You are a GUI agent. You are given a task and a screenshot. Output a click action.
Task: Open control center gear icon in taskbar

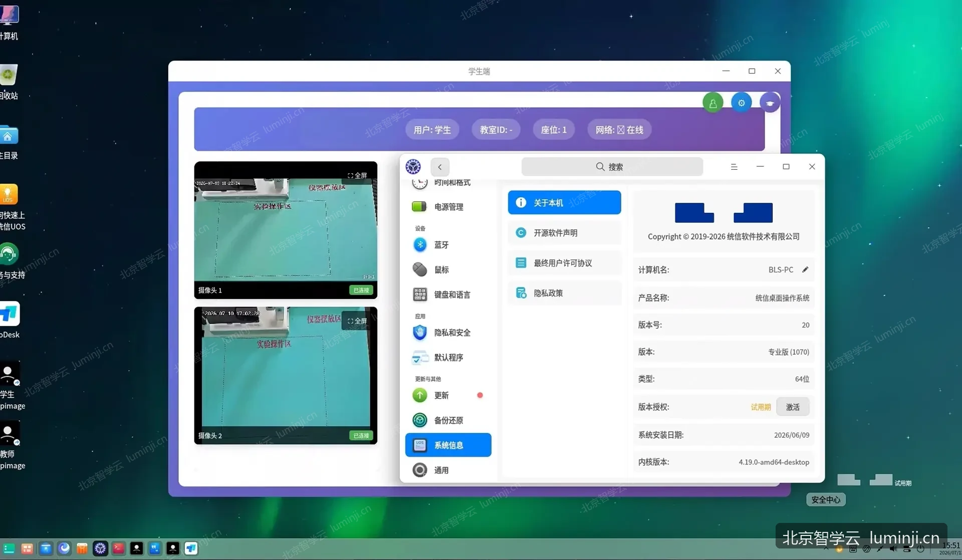[100, 548]
